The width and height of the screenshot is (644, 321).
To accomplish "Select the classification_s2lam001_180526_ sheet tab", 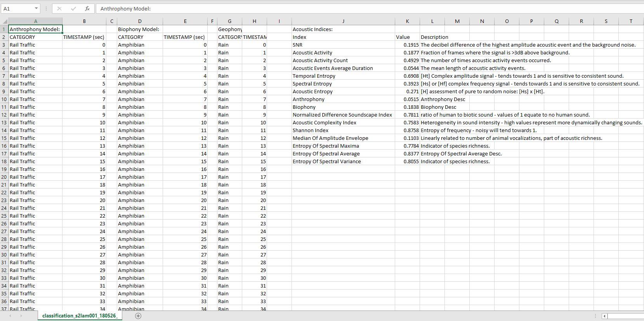I will [80, 316].
